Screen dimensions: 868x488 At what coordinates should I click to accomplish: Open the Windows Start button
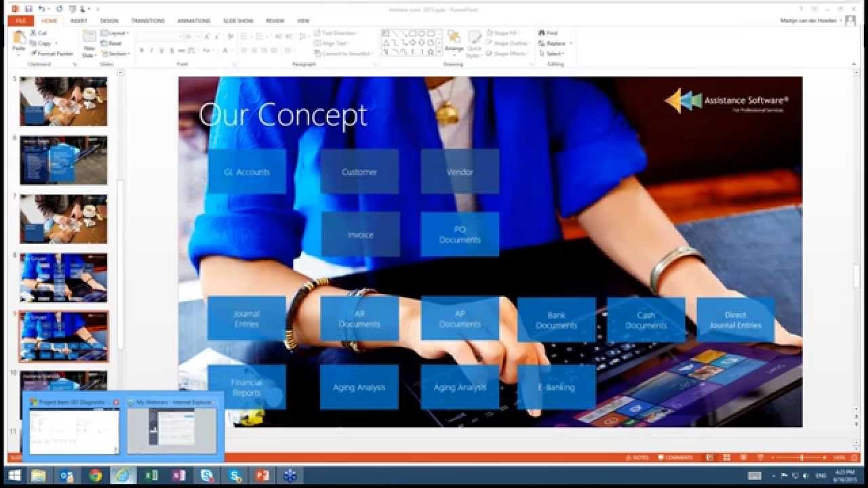[x=14, y=476]
